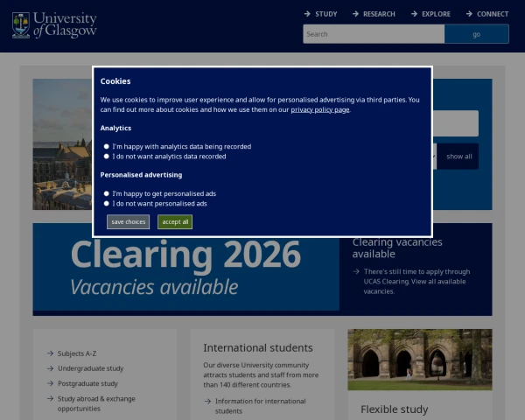
Task: Open the EXPLORE menu
Action: coord(436,14)
